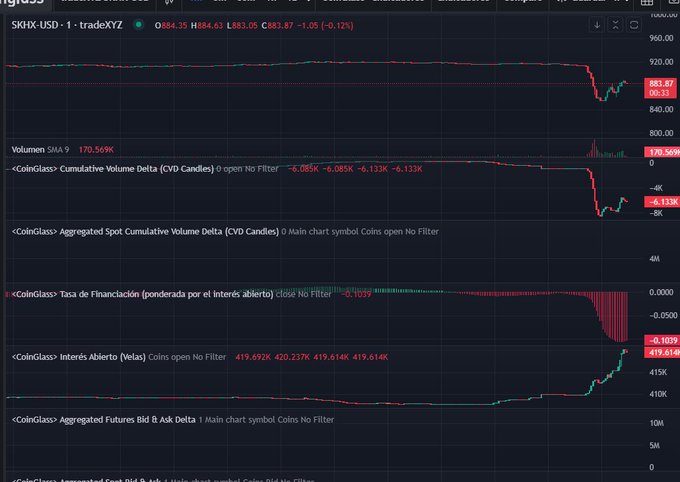Click the 800.00 price axis label
Image resolution: width=680 pixels, height=482 pixels.
(x=661, y=133)
